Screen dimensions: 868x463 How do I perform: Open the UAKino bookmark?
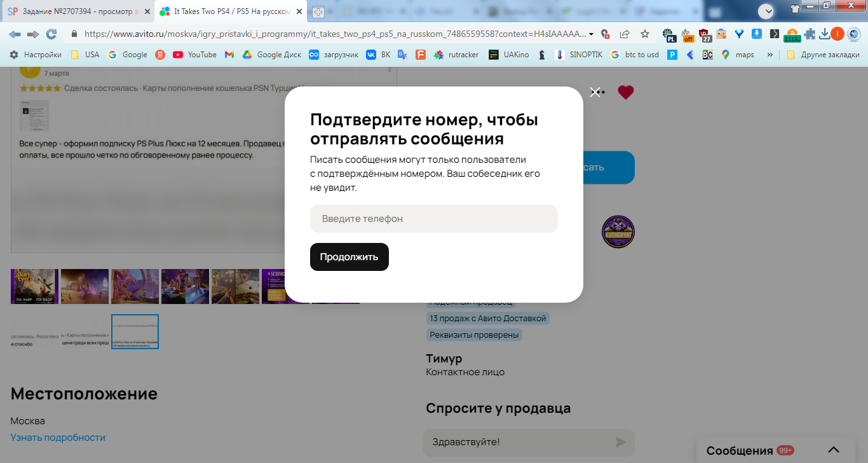pyautogui.click(x=509, y=55)
